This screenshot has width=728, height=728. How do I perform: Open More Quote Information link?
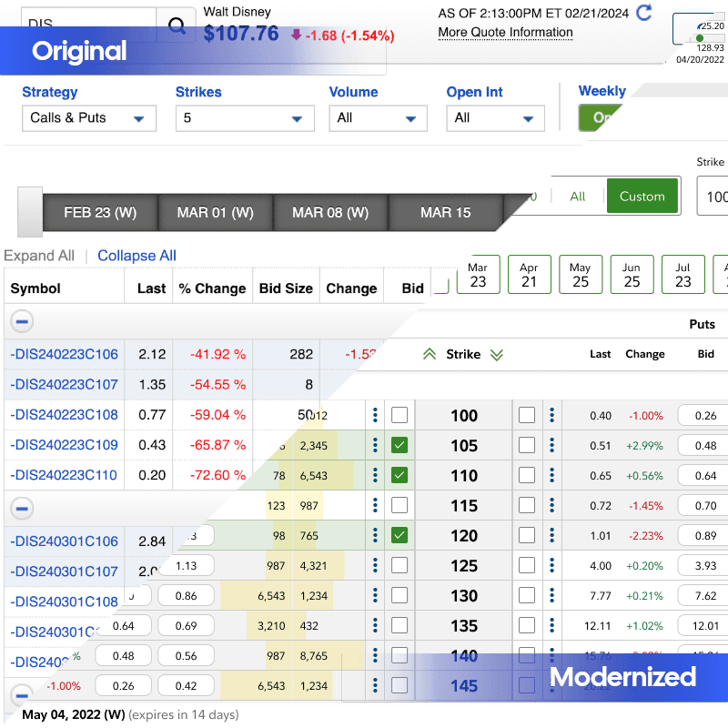(505, 32)
